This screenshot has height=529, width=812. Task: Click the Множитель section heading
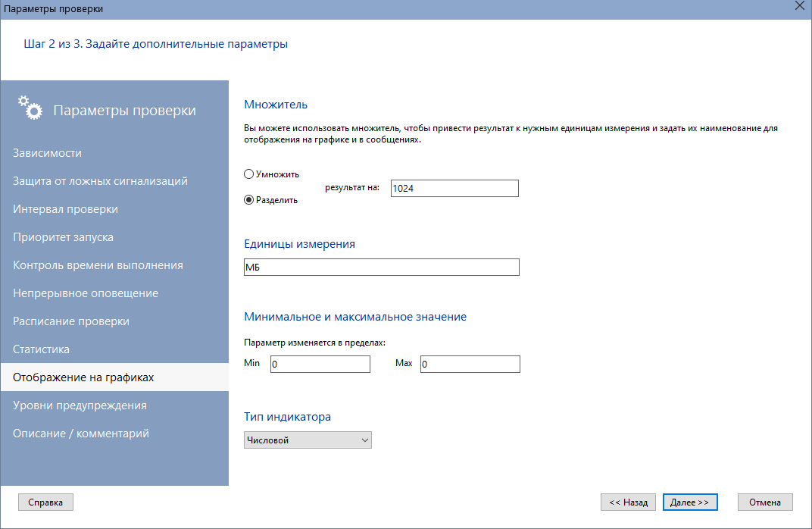coord(276,104)
